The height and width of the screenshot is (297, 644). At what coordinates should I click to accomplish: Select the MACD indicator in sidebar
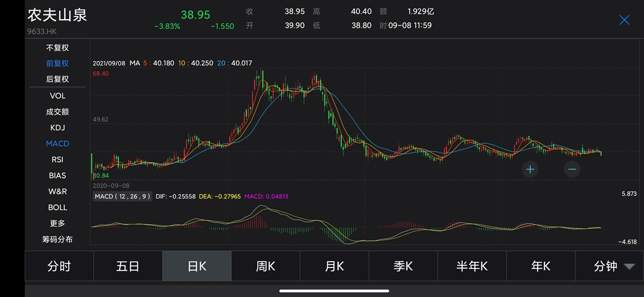coord(57,144)
